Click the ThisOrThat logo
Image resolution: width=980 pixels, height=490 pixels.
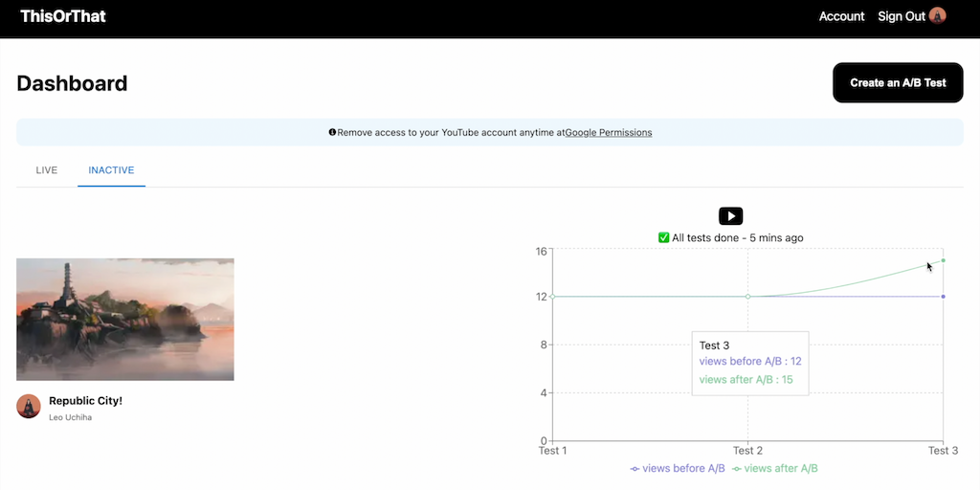(63, 16)
